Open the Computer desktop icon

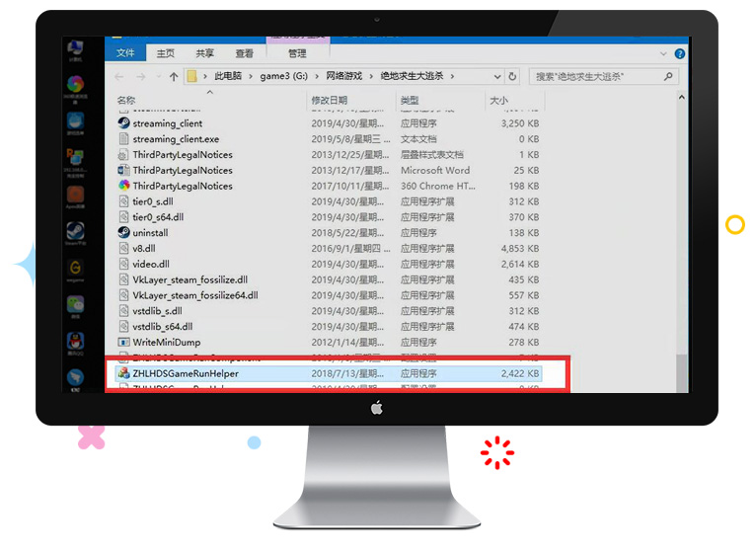pos(75,48)
